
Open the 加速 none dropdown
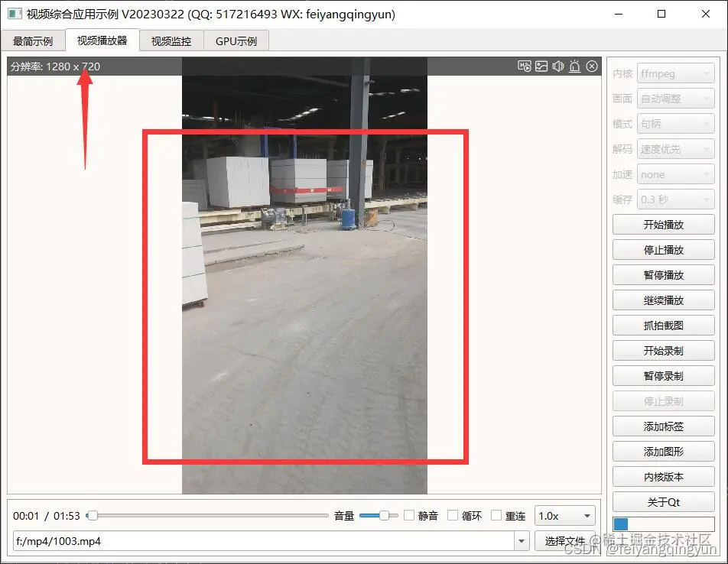click(x=675, y=174)
